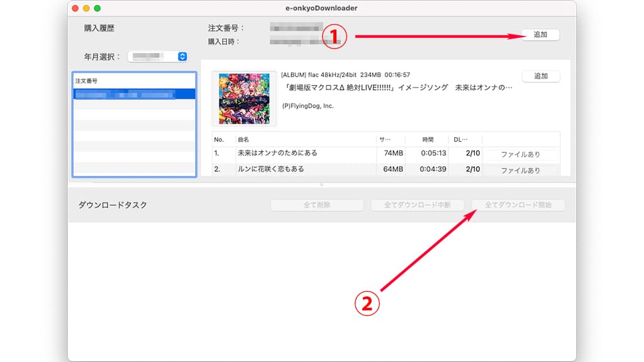Click the 2/10 count for track 1
The height and width of the screenshot is (362, 644).
(x=473, y=153)
